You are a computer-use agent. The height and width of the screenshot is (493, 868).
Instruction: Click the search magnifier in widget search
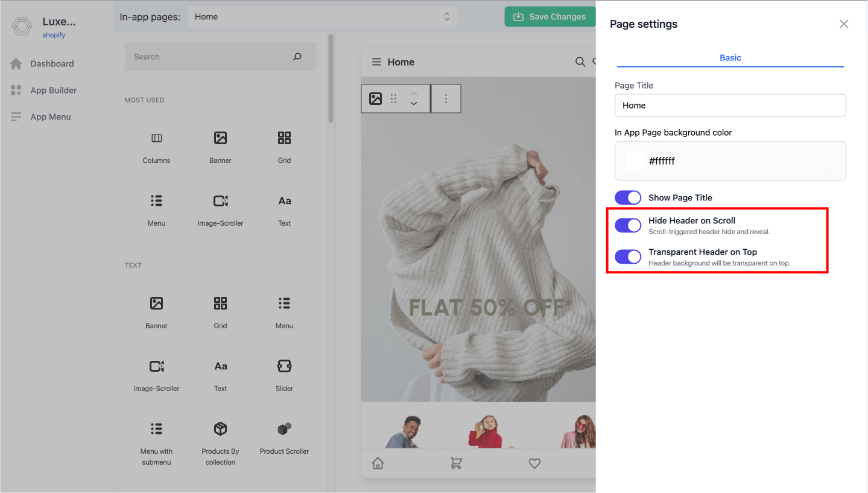tap(297, 57)
